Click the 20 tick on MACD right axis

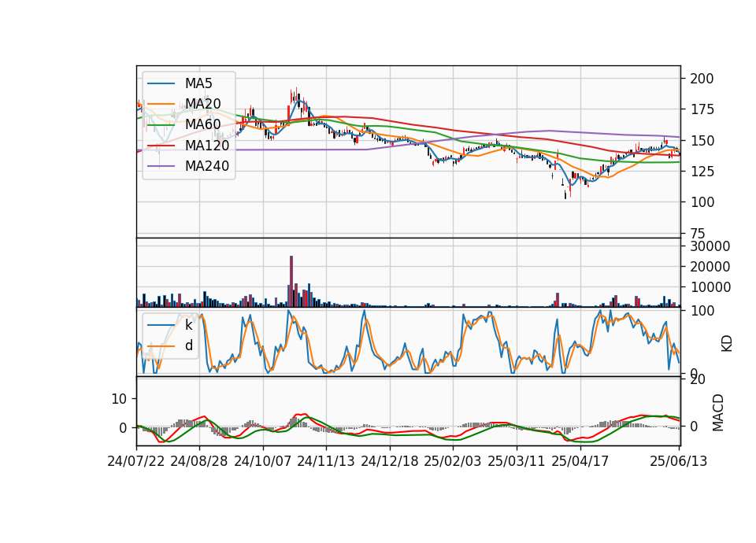coord(698,379)
